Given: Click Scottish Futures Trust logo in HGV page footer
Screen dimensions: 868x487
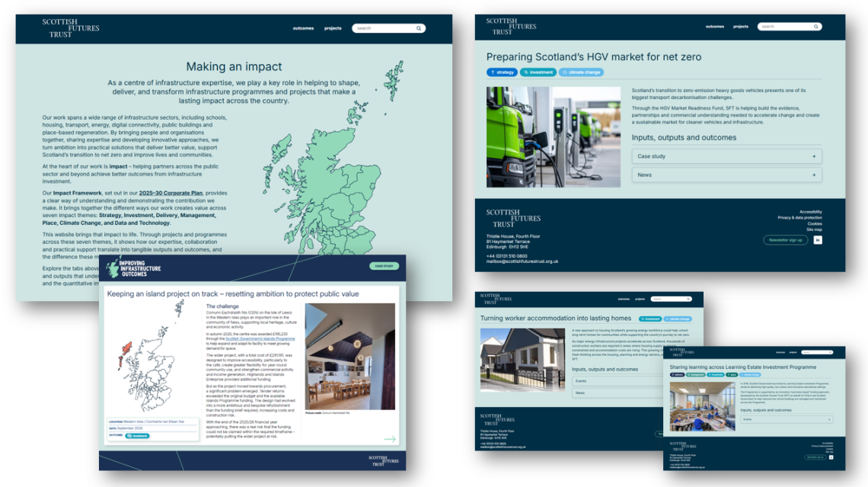Looking at the screenshot, I should (x=513, y=218).
